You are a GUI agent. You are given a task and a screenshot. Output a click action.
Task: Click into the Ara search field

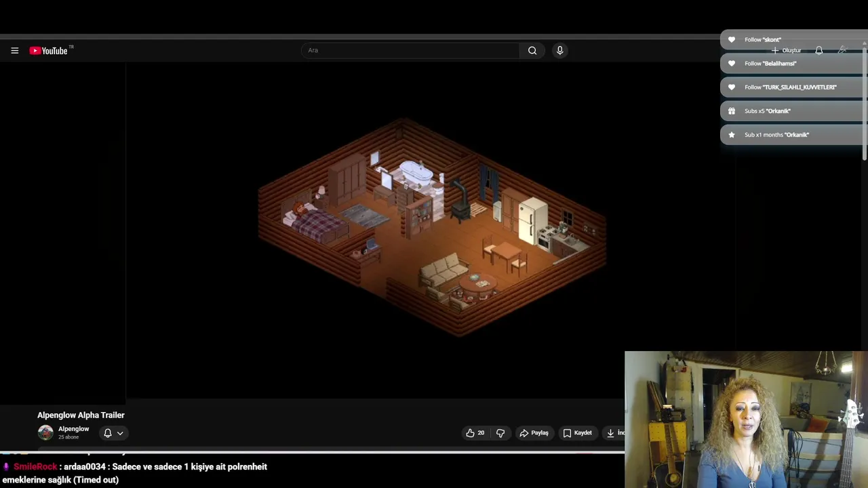click(410, 50)
